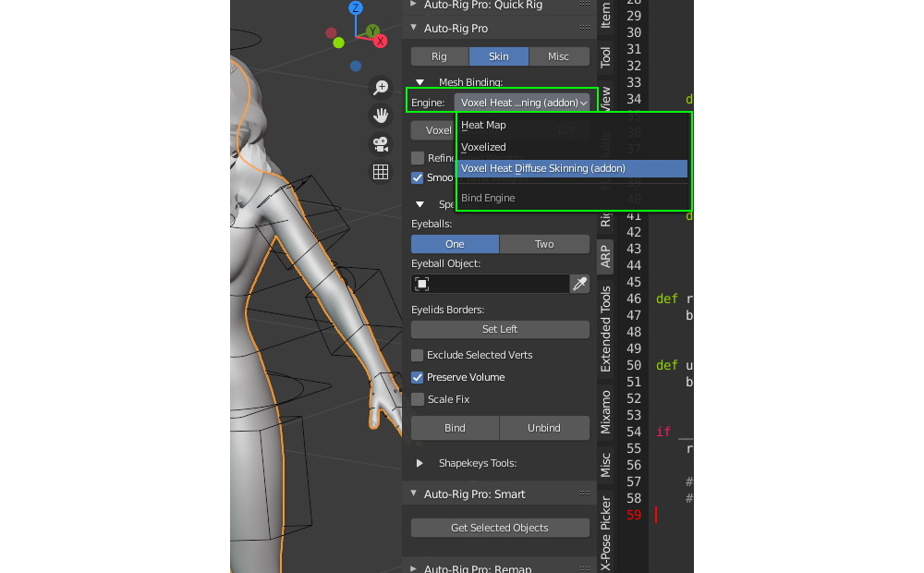Toggle the Refine checkbox
The image size is (924, 573).
[418, 158]
